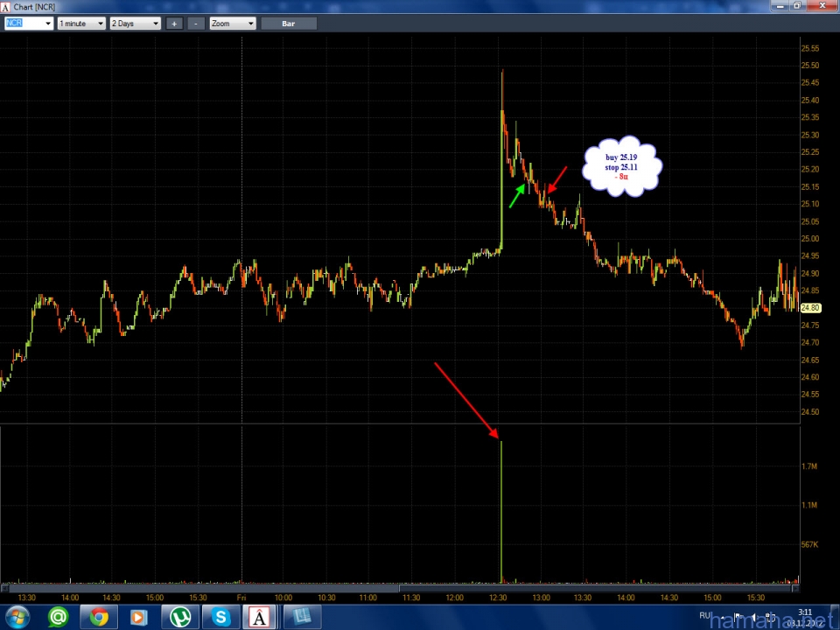The image size is (840, 630).
Task: Open the symbol dropdown arrow next to NCR
Action: tap(48, 24)
